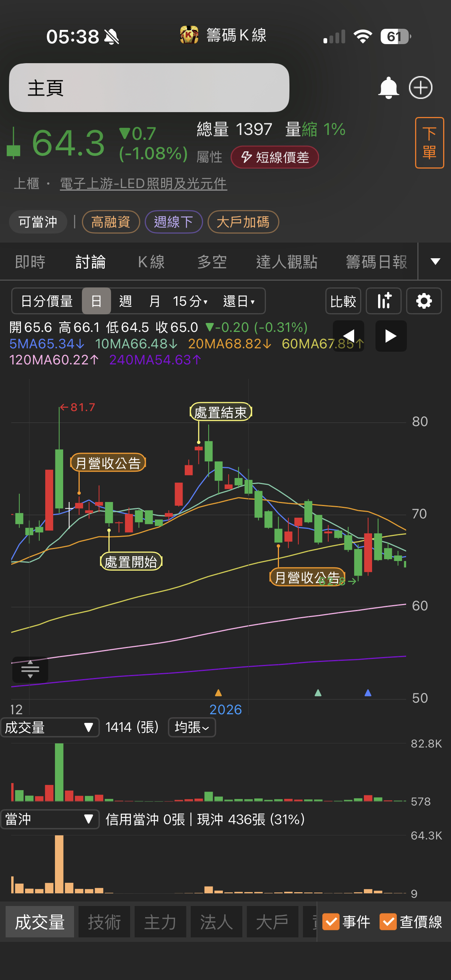Switch to the 討論 tab
The width and height of the screenshot is (451, 980).
[90, 262]
